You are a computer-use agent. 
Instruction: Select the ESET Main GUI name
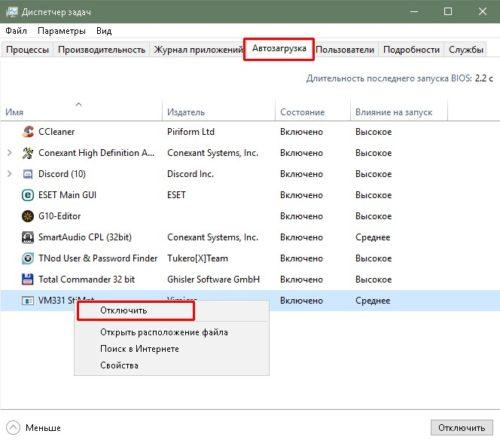(67, 195)
